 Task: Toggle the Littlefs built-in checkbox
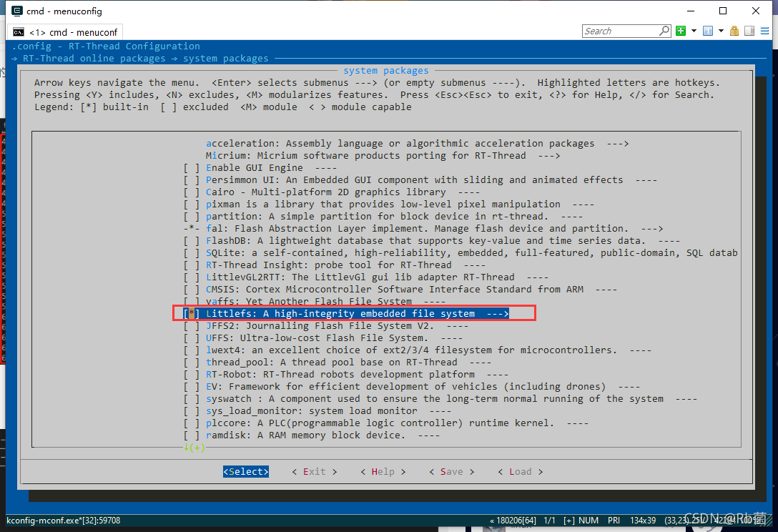(191, 314)
